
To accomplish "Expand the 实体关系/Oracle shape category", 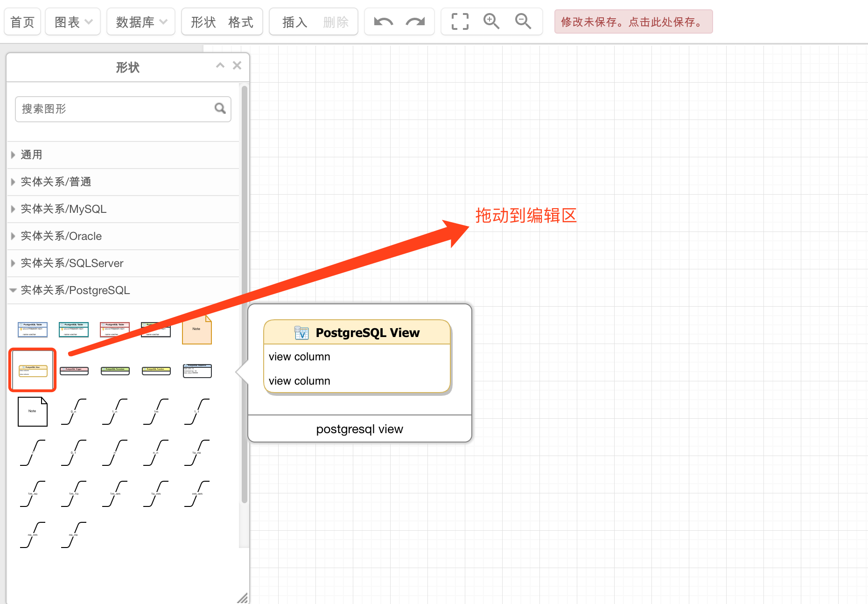I will (61, 236).
